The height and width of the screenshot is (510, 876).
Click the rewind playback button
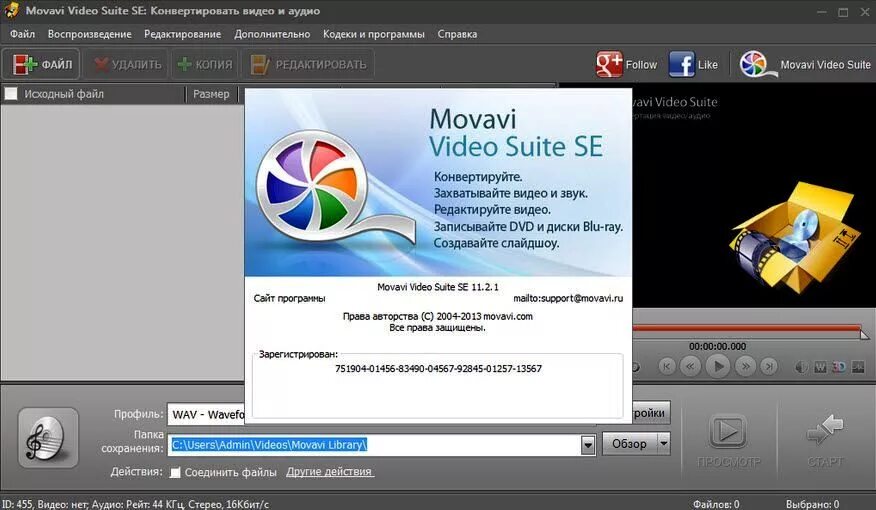(x=691, y=366)
